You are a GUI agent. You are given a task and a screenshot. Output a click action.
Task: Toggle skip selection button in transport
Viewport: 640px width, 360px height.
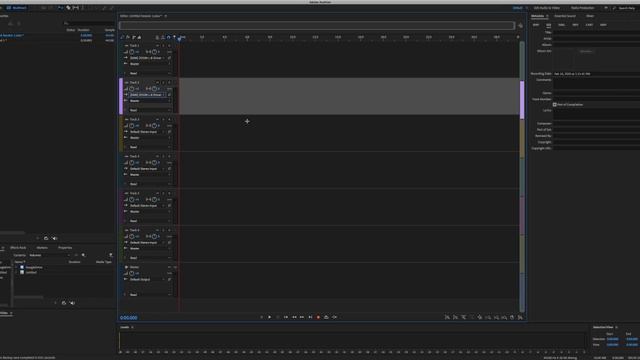coord(335,317)
